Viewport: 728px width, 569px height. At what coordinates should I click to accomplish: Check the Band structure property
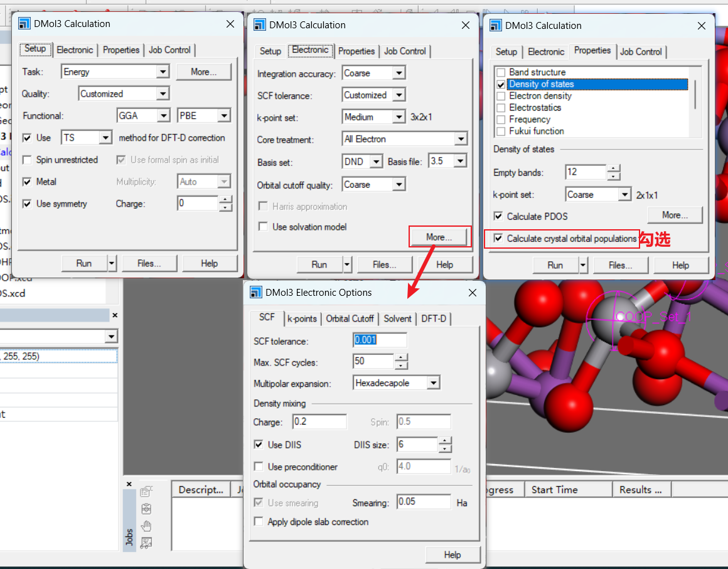501,72
